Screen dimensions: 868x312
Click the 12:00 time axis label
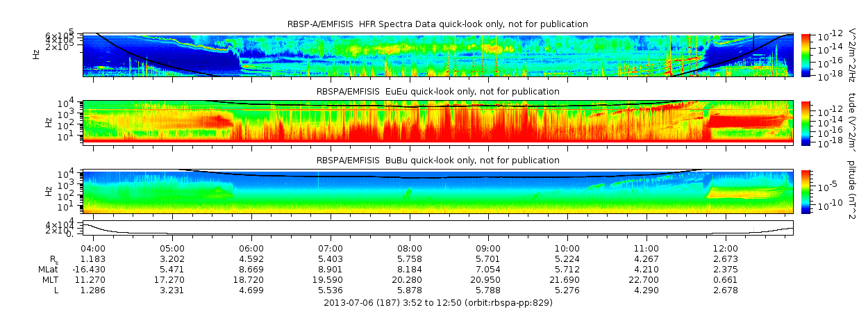726,248
